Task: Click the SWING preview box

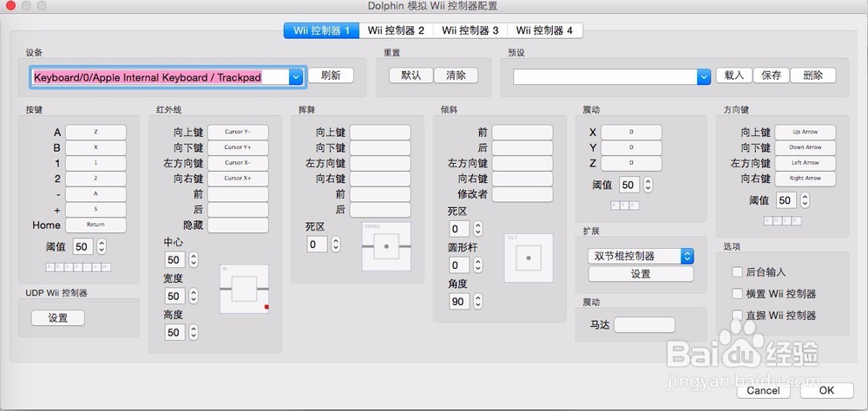Action: coord(386,246)
